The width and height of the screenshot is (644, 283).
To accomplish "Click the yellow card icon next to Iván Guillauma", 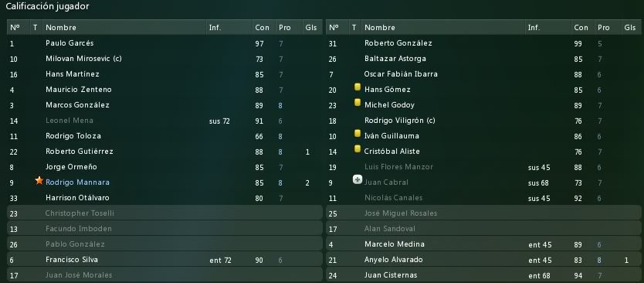I will [358, 133].
